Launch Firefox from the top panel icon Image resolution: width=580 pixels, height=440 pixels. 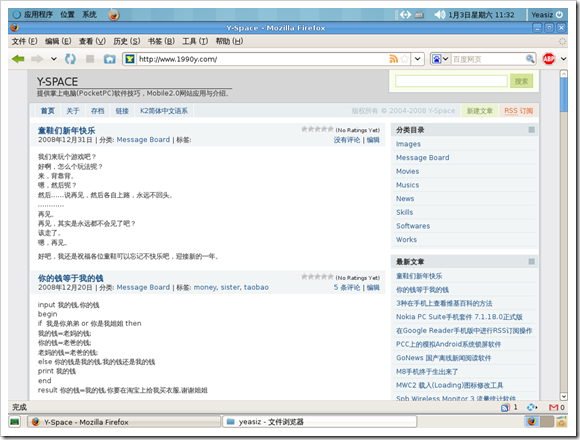(x=114, y=15)
